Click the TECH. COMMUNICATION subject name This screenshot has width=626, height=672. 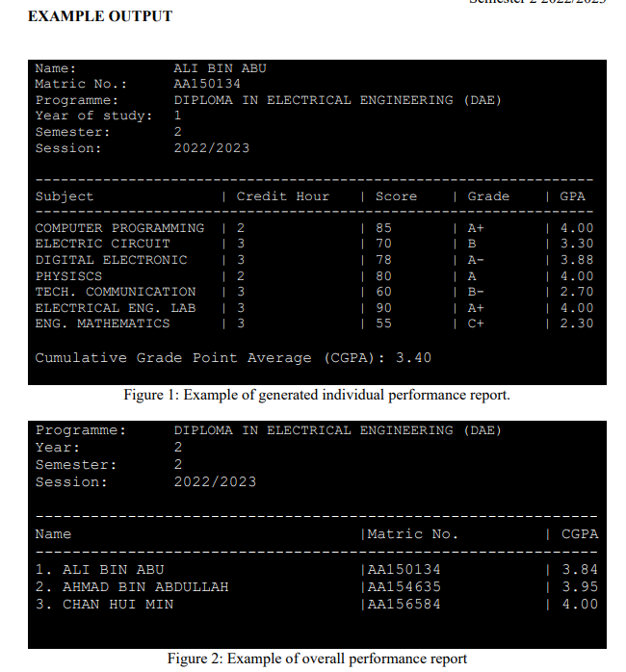116,292
